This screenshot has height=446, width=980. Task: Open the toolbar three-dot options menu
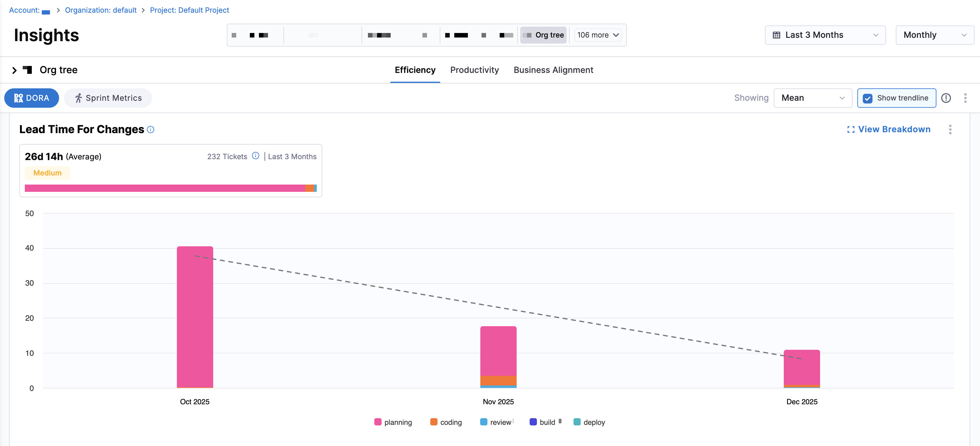965,98
